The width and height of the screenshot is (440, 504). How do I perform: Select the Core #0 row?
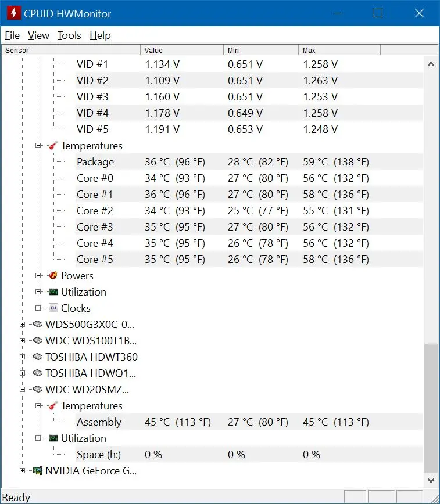coord(249,178)
